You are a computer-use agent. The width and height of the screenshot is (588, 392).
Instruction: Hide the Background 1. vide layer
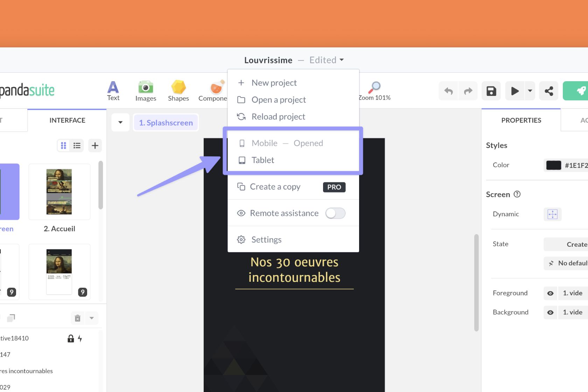tap(550, 312)
